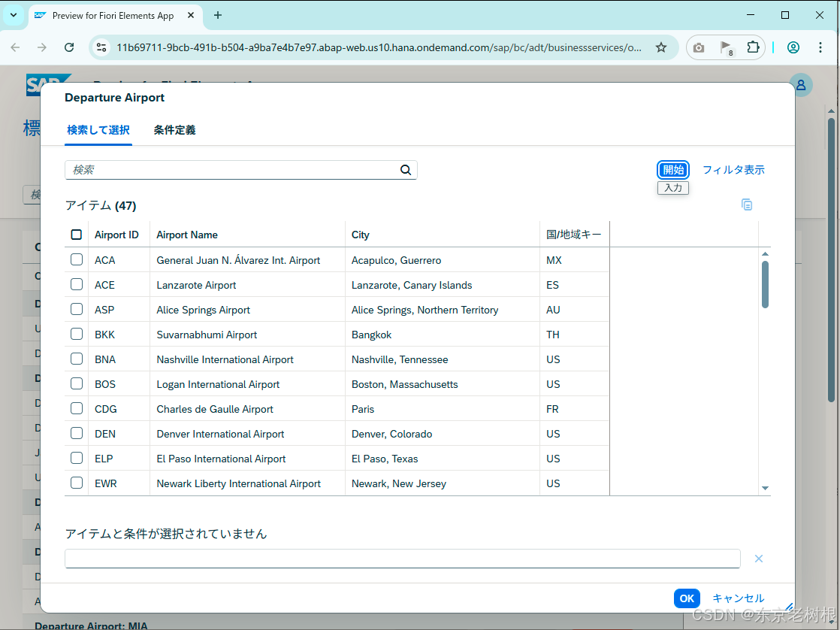840x630 pixels.
Task: Open Chrome's three-dot menu
Action: click(x=820, y=47)
